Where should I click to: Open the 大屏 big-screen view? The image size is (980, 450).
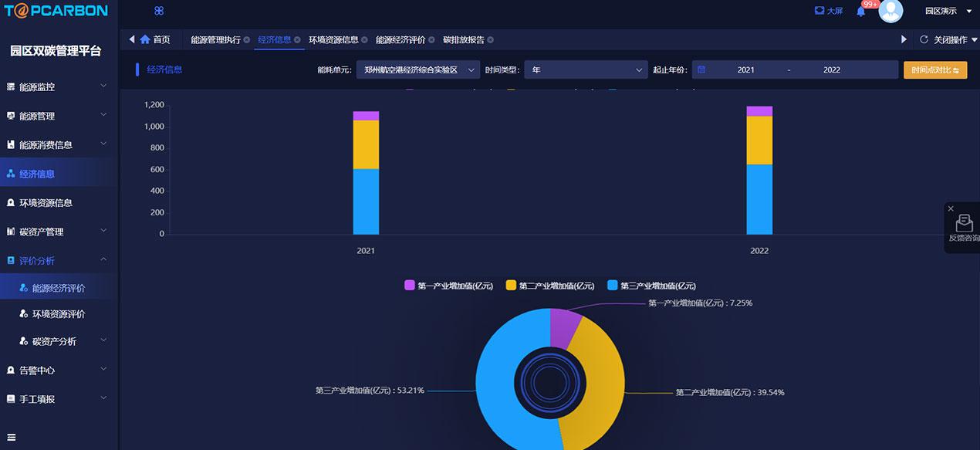829,11
